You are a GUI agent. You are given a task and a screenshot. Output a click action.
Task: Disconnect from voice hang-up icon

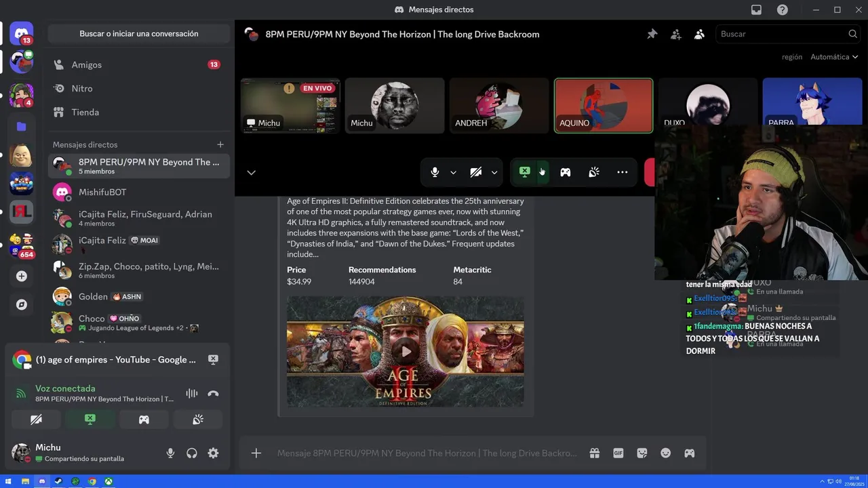pos(213,393)
